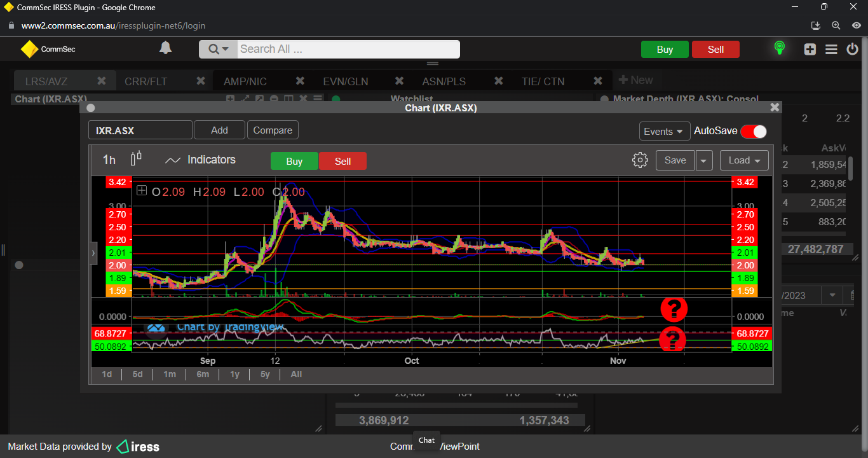This screenshot has width=868, height=458.
Task: Select the 5y time range
Action: (265, 374)
